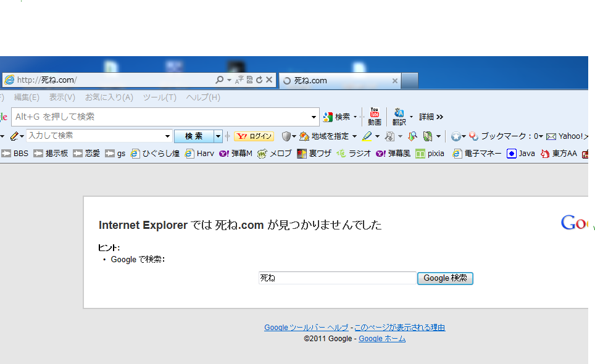The height and width of the screenshot is (364, 595).
Task: Open the お気に入り(A) menu
Action: 109,97
